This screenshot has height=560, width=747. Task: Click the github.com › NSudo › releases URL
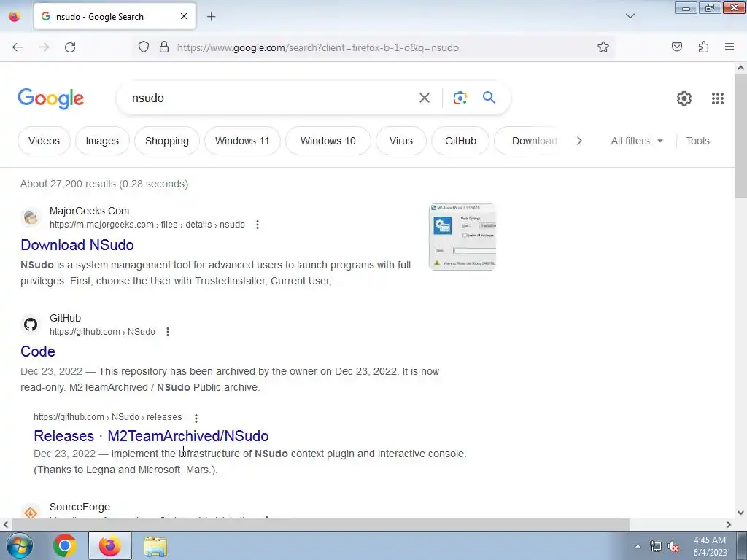coord(108,417)
